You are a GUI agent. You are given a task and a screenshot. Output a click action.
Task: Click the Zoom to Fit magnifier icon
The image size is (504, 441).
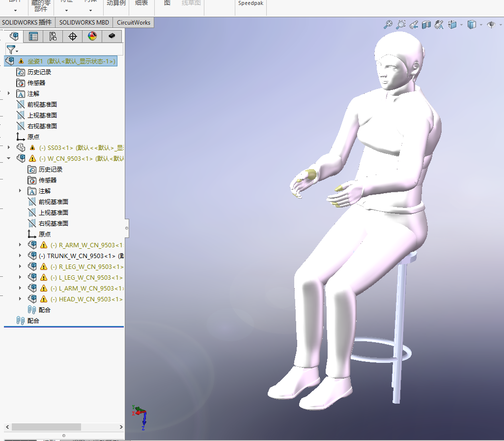pos(388,25)
